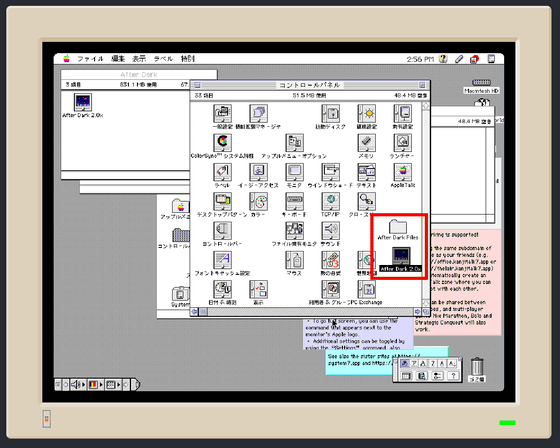The height and width of the screenshot is (448, 560).
Task: Open the Apple menu
Action: click(x=67, y=59)
